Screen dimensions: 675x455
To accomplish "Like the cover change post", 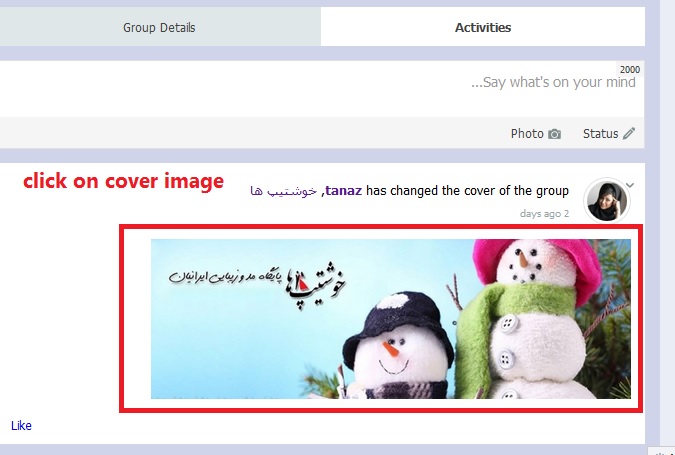I will 21,426.
